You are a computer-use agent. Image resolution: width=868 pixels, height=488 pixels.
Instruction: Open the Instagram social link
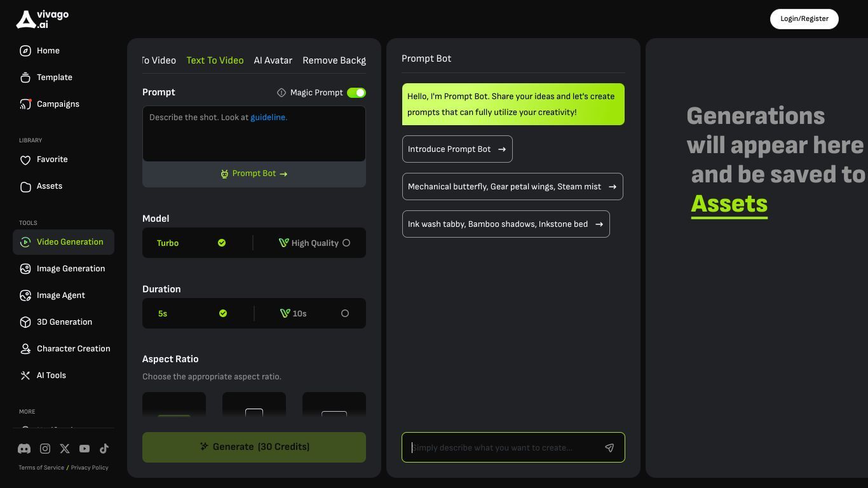coord(45,449)
